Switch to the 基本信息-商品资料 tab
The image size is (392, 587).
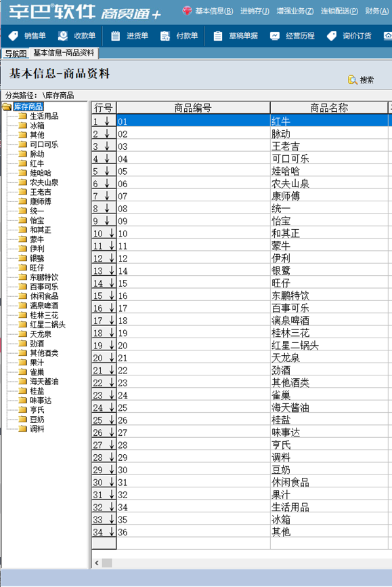[x=64, y=53]
